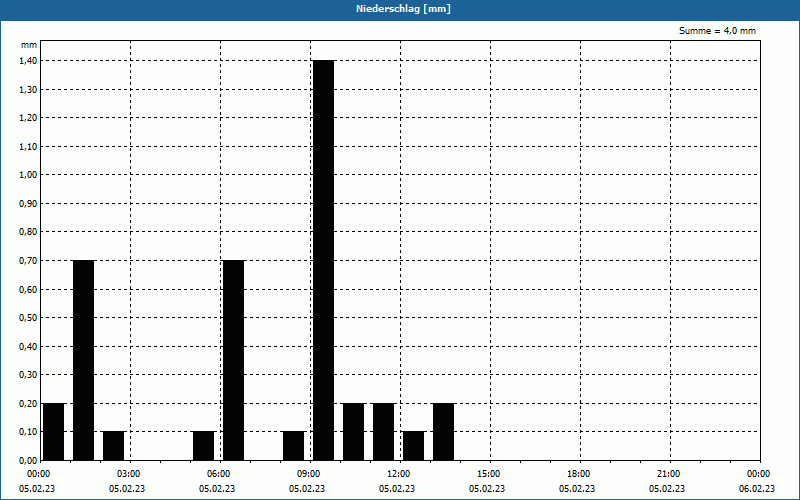Click the 0,20 mm bar ending at 12:00
800x500 pixels.
pyautogui.click(x=384, y=432)
